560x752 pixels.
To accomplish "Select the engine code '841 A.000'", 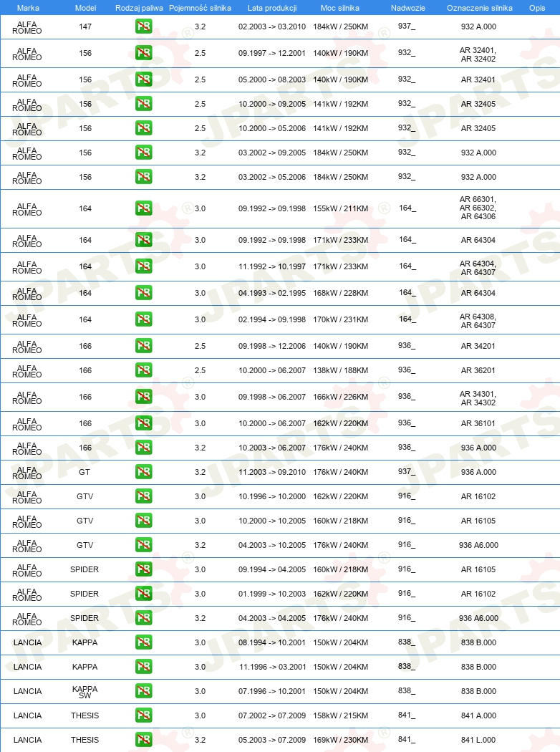I will (x=478, y=715).
